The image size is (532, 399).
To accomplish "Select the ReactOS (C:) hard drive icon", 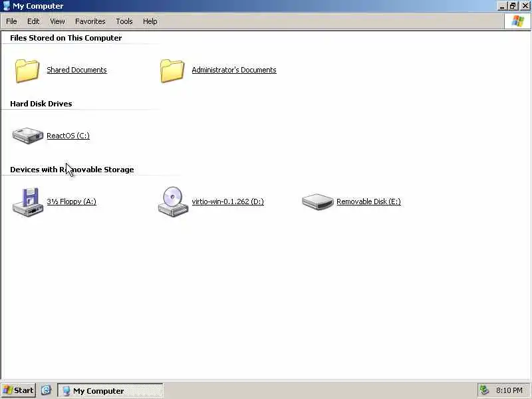I will 27,136.
